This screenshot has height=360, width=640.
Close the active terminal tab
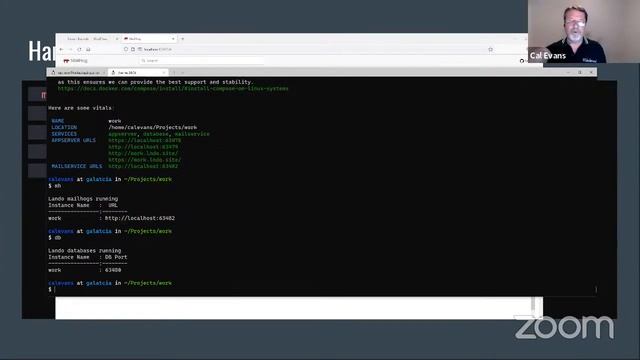(x=164, y=73)
